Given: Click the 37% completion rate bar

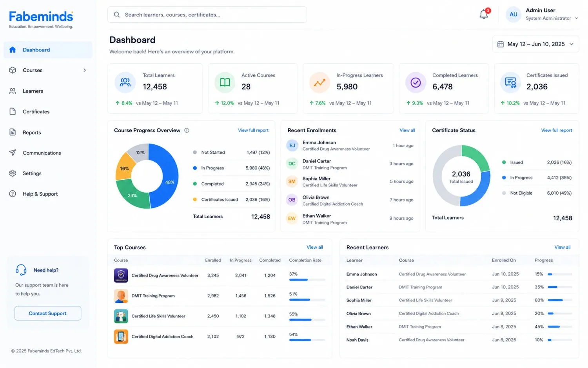Looking at the screenshot, I should (307, 280).
